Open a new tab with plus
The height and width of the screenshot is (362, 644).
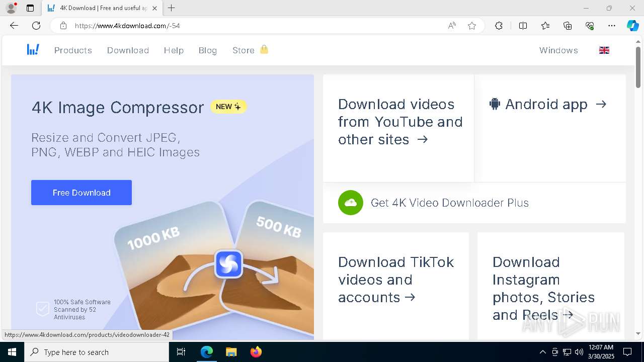(172, 8)
